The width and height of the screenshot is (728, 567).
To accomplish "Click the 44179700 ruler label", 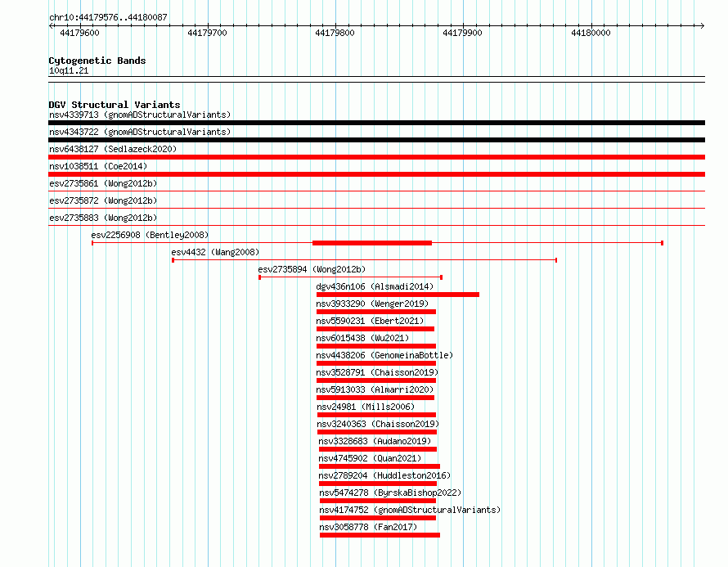I will 207,33.
